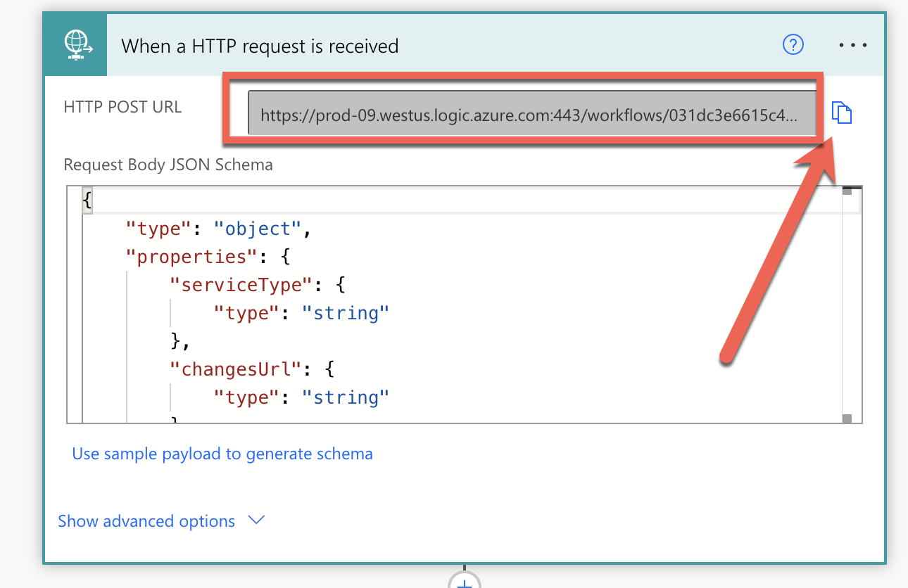Click the 'Show advanced options' link
This screenshot has width=908, height=588.
coord(146,521)
